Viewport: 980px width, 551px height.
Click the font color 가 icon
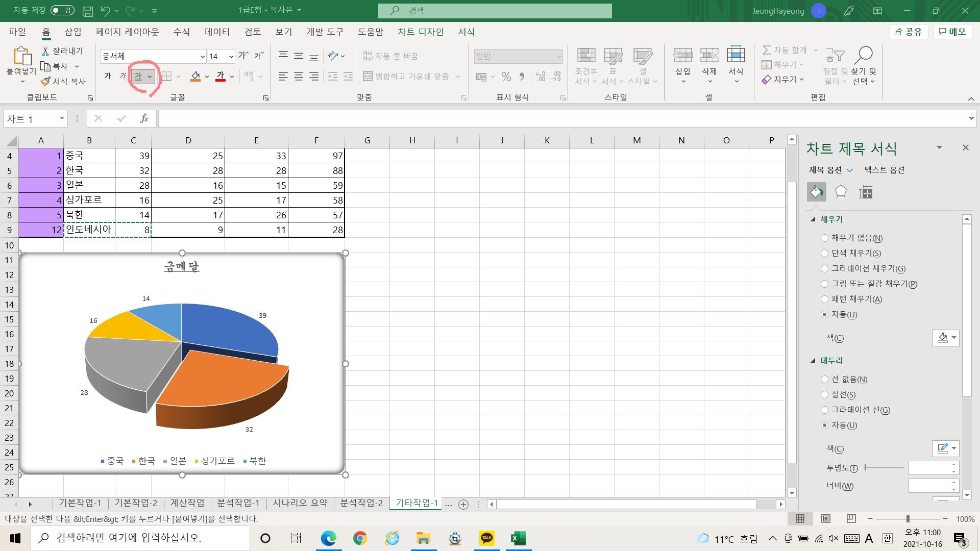[x=220, y=76]
